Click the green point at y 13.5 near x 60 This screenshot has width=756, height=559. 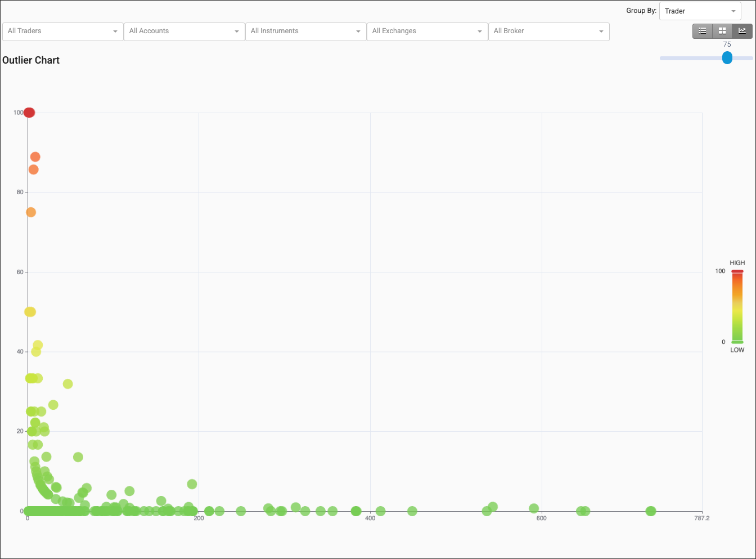[78, 457]
